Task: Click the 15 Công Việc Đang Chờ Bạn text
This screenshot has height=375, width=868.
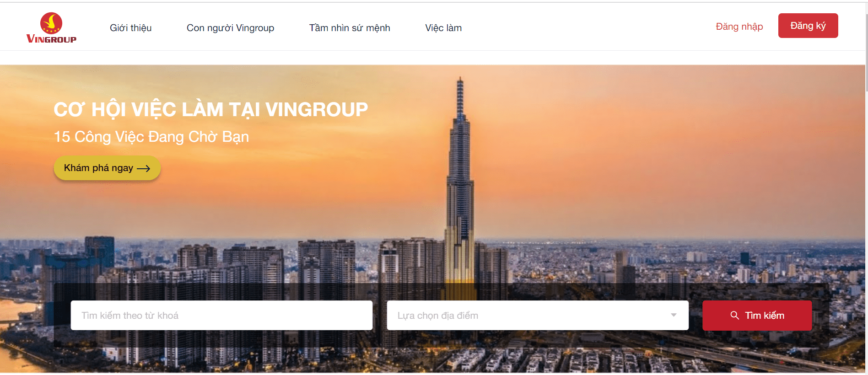Action: pyautogui.click(x=151, y=136)
